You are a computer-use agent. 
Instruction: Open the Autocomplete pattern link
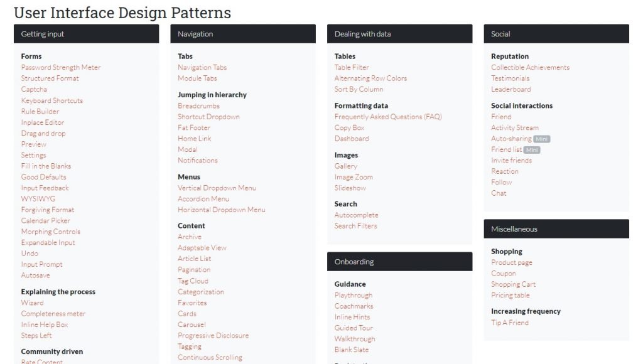tap(356, 215)
